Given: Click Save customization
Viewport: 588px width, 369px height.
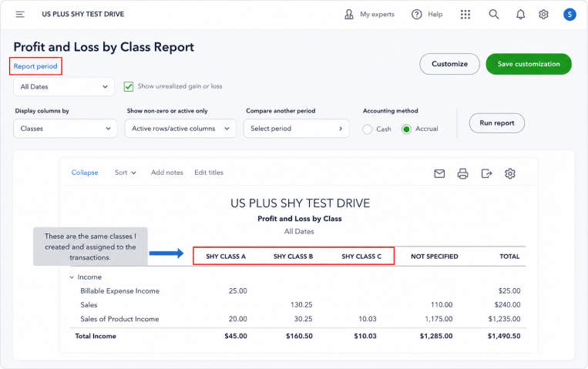Looking at the screenshot, I should point(529,64).
